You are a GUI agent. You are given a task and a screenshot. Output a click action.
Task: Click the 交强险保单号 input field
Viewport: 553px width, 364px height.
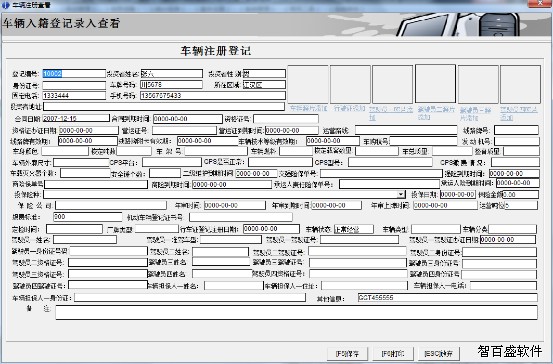(x=381, y=173)
